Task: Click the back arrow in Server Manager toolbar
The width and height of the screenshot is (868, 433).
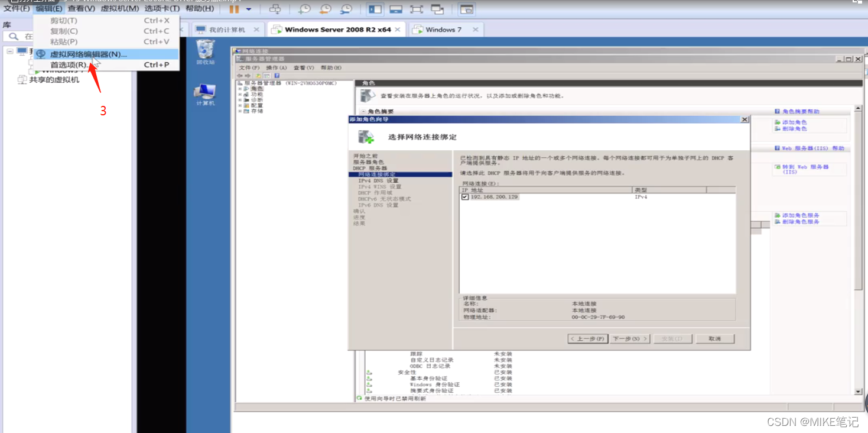Action: click(x=239, y=76)
